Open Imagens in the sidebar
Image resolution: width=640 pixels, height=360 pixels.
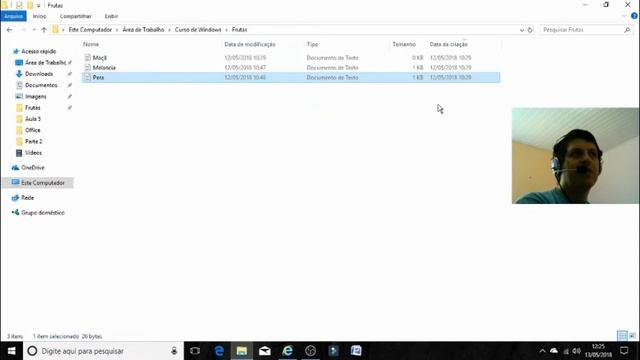point(36,97)
